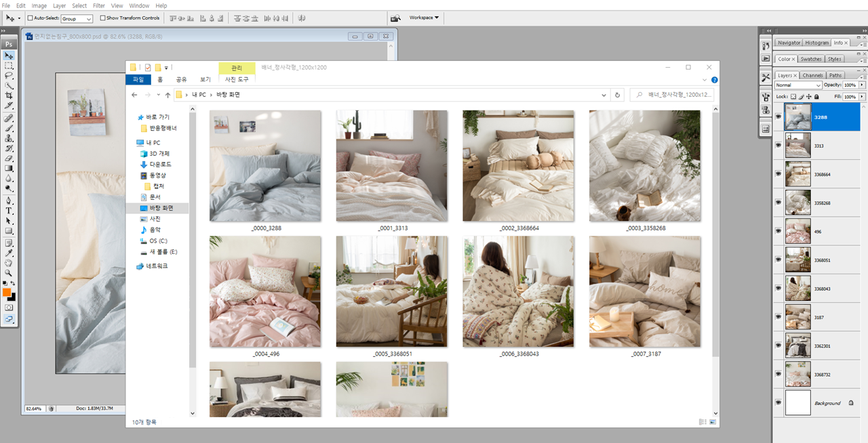
Task: Open the Go to Bridge icon
Action: click(395, 18)
